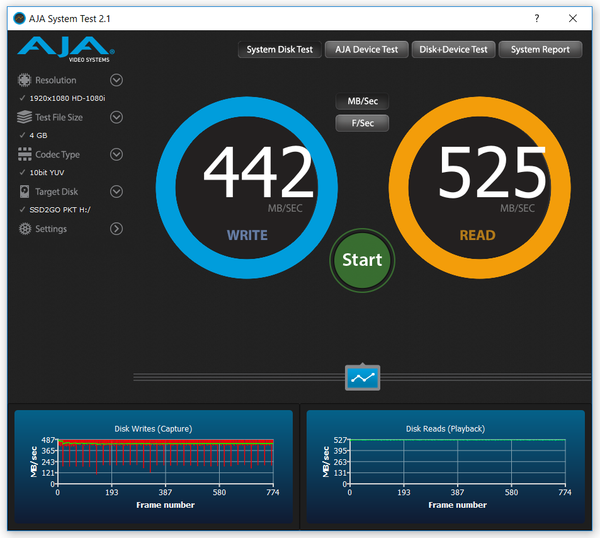Viewport: 600px width, 538px height.
Task: Click the Resolution label
Action: [56, 80]
